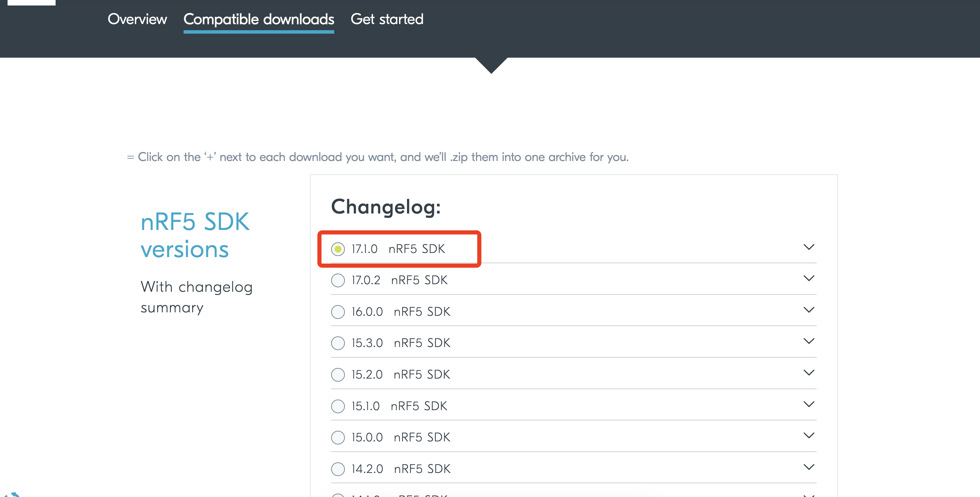The image size is (980, 497).
Task: Choose the 15.0.0 nRF5 SDK release
Action: point(338,438)
